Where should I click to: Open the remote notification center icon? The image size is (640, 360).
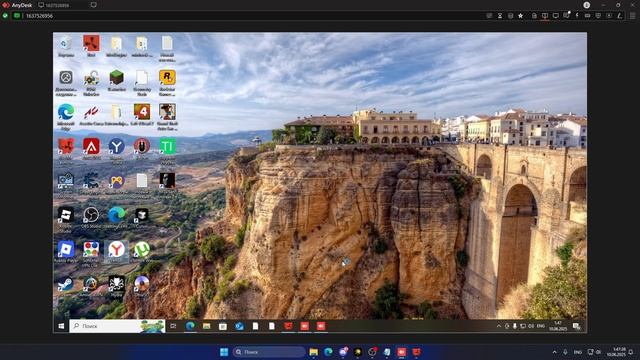click(576, 326)
